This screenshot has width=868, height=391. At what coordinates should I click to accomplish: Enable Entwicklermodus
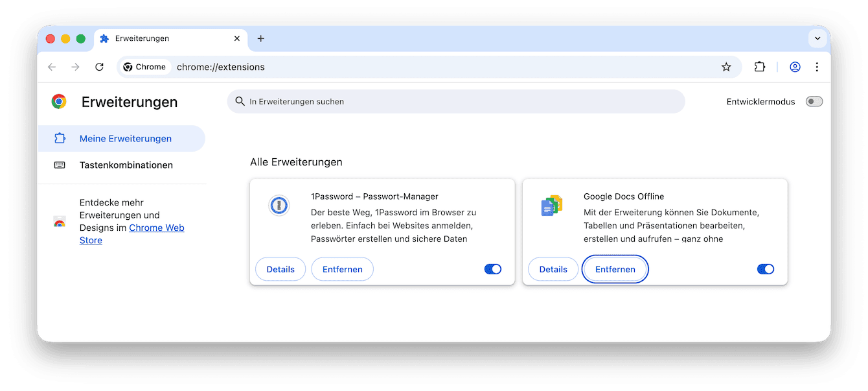click(814, 101)
